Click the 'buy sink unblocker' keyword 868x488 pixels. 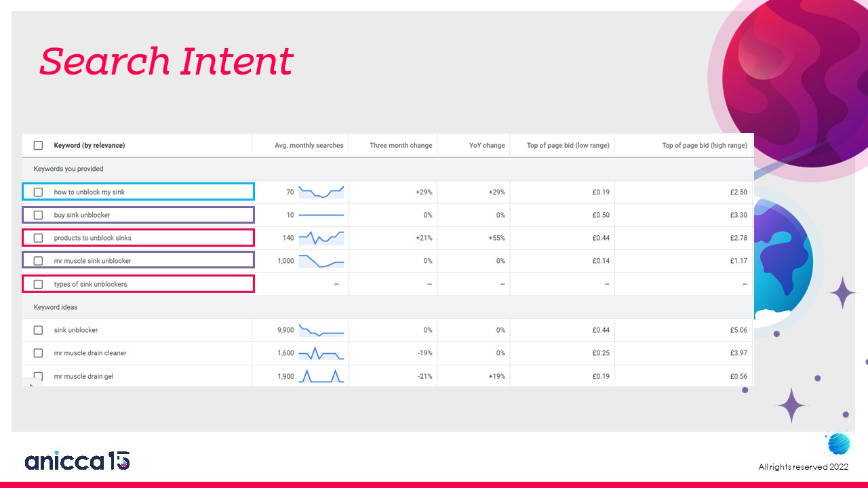tap(82, 215)
